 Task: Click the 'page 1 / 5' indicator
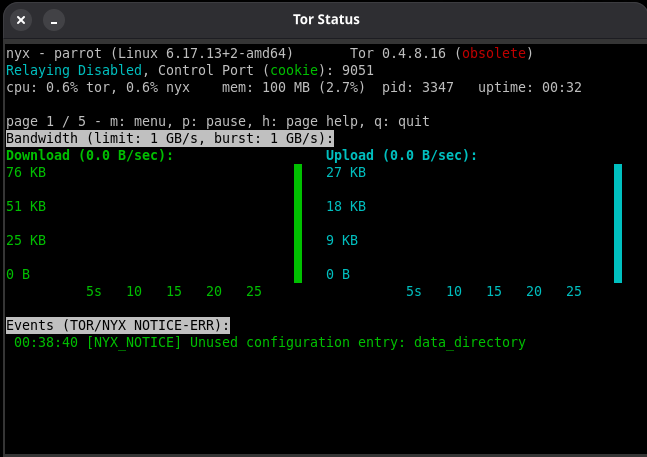coord(46,122)
